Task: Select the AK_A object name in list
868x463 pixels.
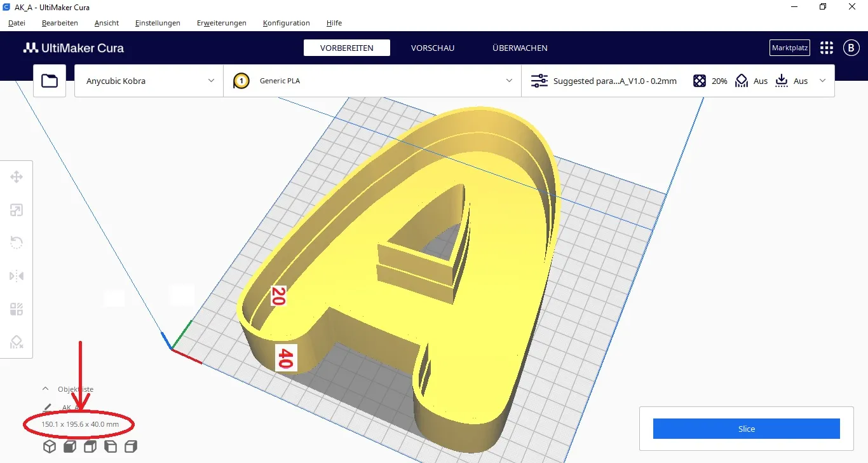Action: coord(71,407)
